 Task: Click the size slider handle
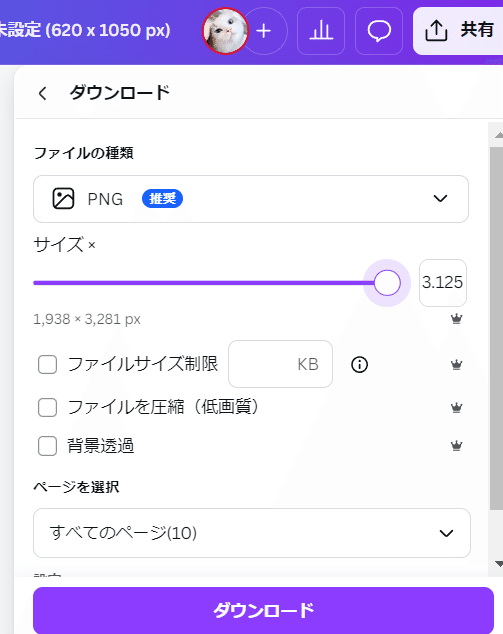point(387,283)
